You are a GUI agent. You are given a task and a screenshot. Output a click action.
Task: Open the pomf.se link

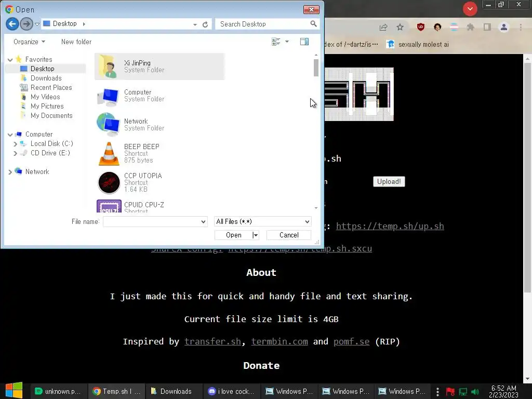click(352, 342)
